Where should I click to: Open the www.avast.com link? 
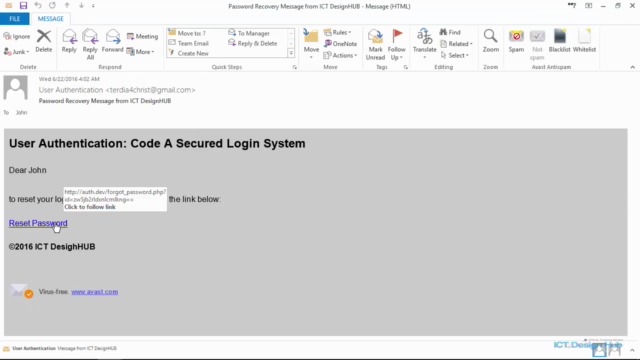tap(94, 292)
